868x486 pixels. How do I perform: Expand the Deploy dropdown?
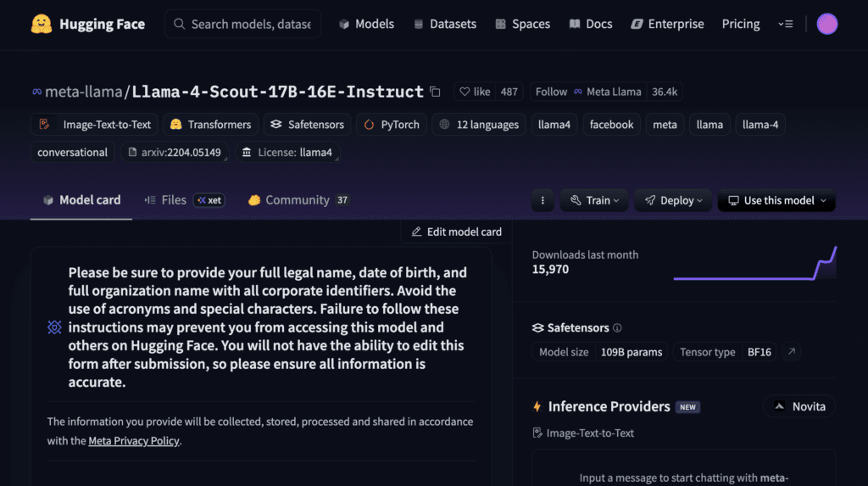[x=673, y=201]
